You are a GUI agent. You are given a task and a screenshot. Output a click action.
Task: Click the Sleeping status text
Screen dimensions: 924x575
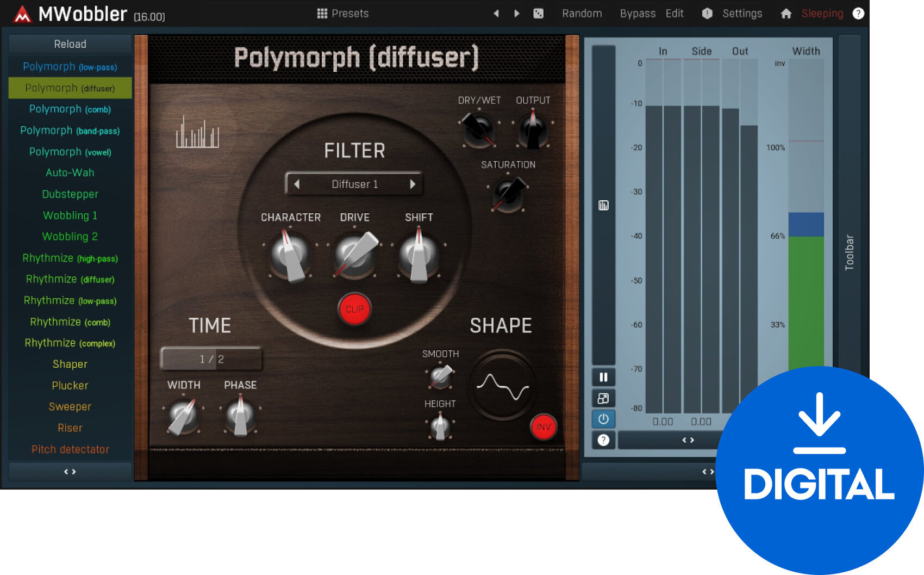[x=821, y=13]
